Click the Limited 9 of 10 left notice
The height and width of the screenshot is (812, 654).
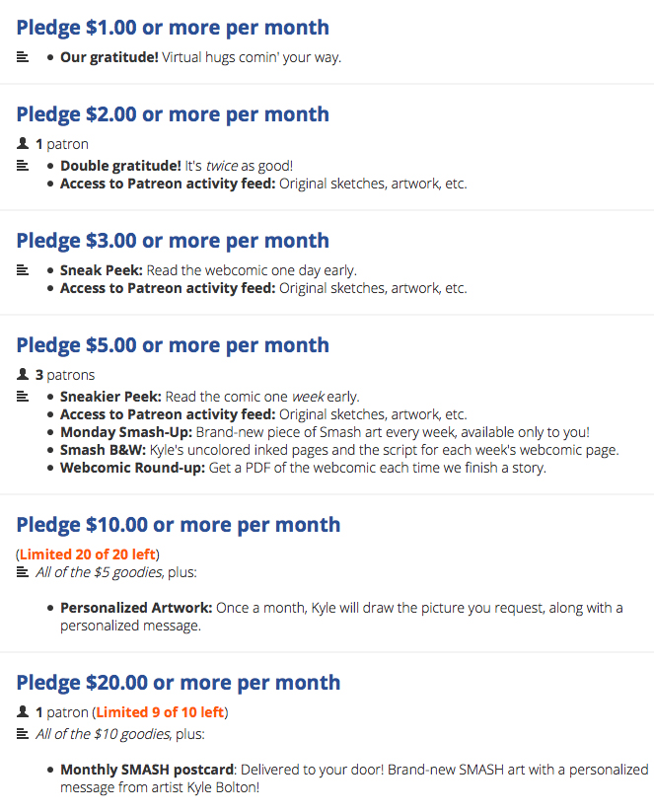(x=160, y=712)
